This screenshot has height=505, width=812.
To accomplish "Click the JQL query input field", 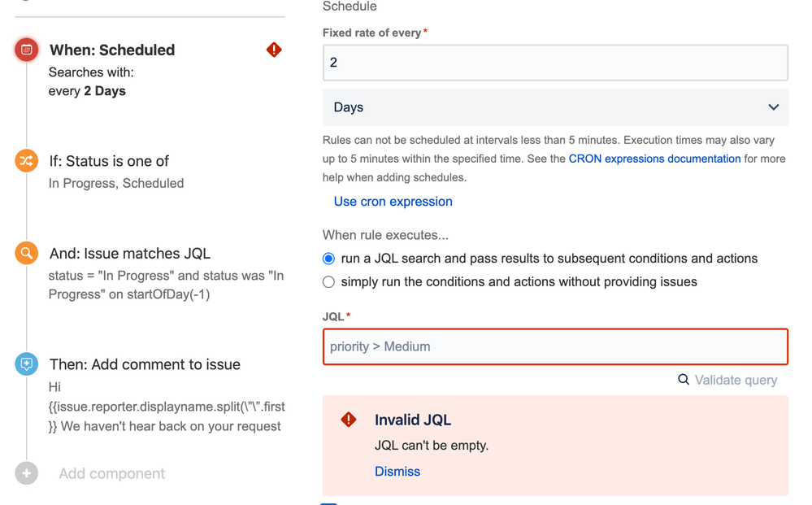I will 555,346.
